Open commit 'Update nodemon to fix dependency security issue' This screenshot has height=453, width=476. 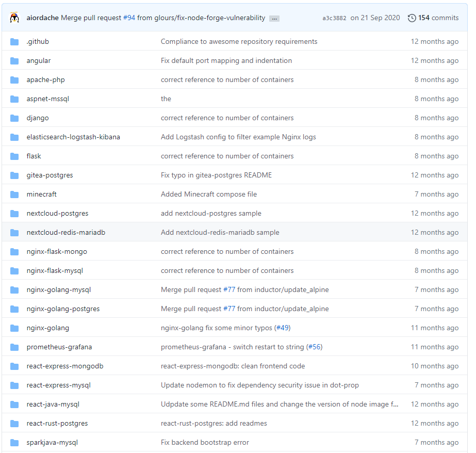(259, 385)
